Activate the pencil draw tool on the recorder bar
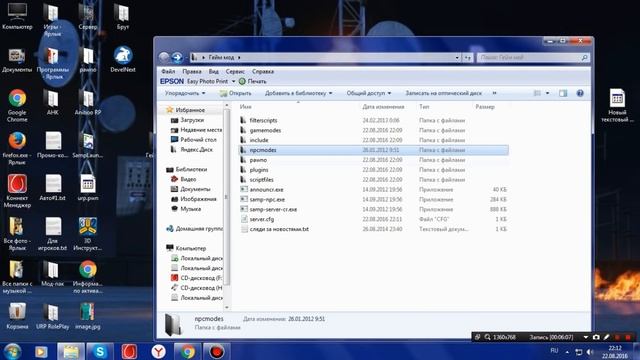The width and height of the screenshot is (640, 360). tap(607, 337)
